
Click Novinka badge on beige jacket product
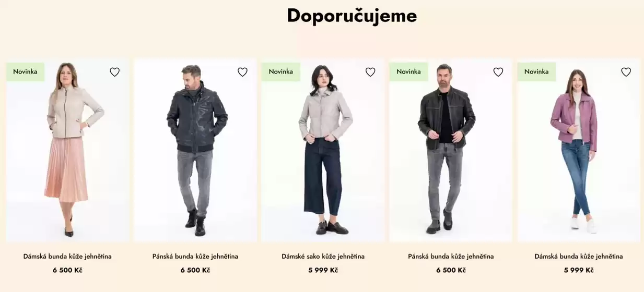point(25,72)
